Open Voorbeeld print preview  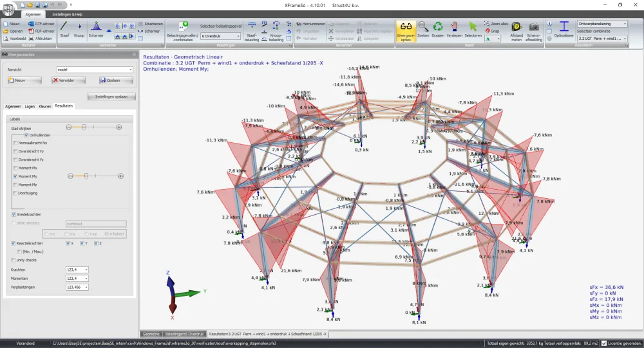(x=14, y=38)
